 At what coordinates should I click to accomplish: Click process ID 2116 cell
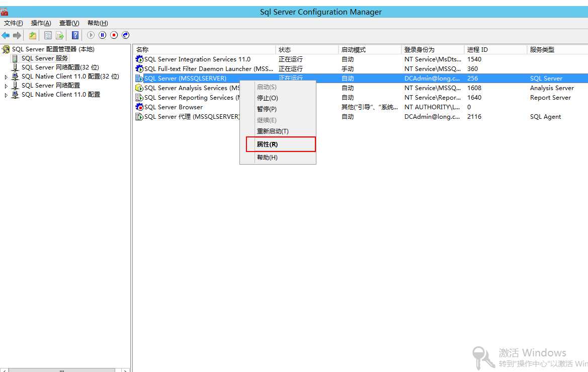coord(474,117)
